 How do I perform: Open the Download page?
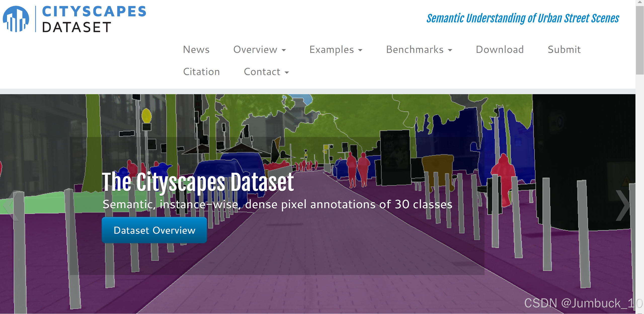(x=500, y=50)
